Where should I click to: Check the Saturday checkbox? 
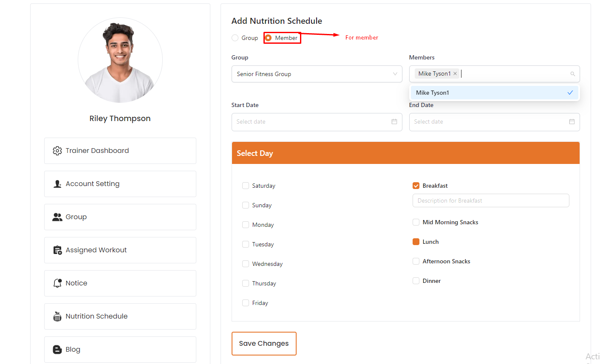246,186
